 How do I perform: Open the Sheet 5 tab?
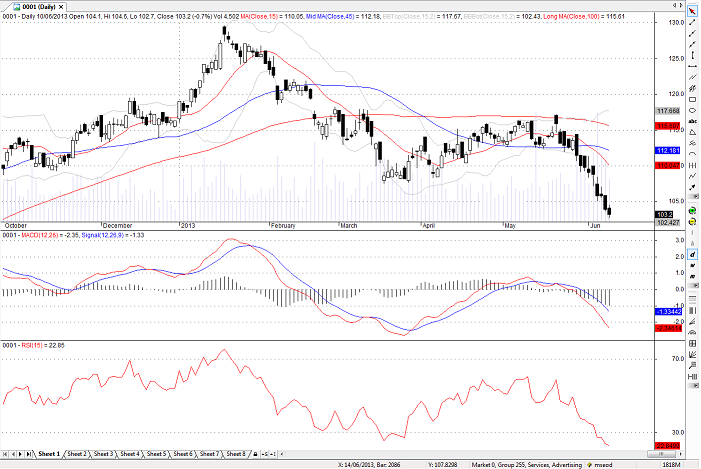(156, 454)
